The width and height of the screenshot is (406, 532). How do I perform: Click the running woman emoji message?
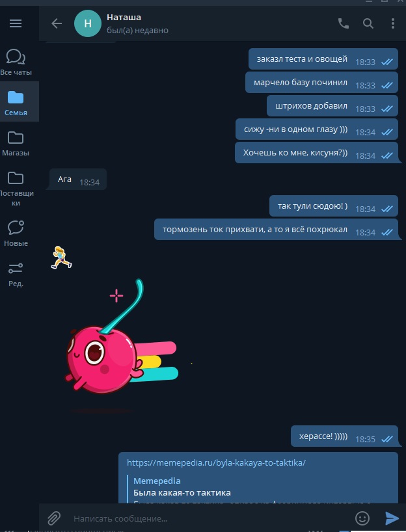tap(61, 258)
